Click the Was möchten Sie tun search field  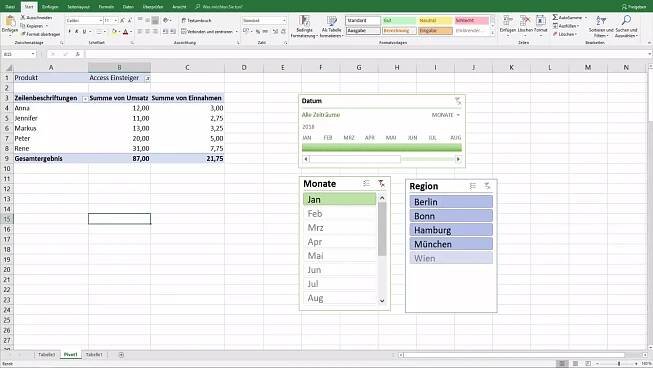(222, 7)
